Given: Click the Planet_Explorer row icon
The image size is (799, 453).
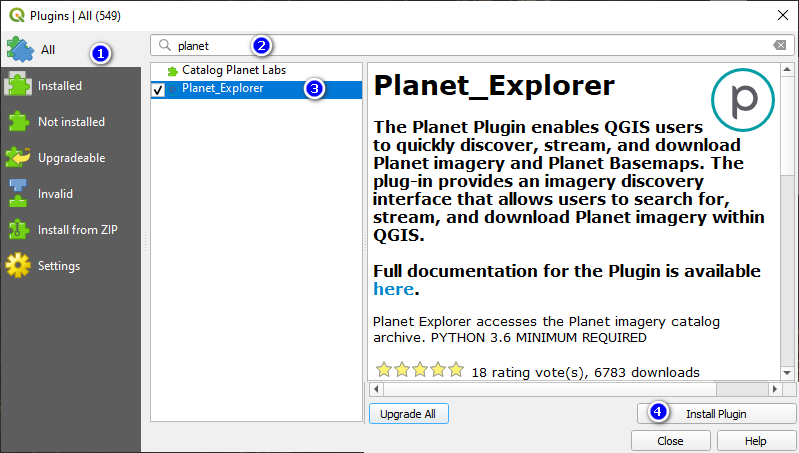Looking at the screenshot, I should (x=173, y=89).
